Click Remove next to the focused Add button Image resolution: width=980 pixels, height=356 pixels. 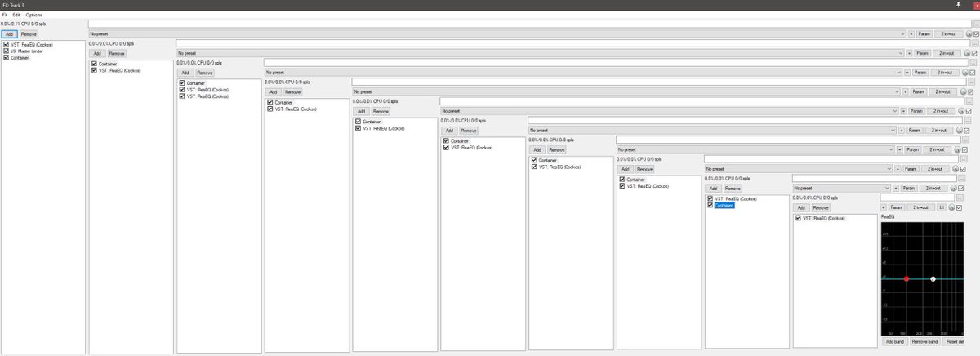(x=29, y=34)
